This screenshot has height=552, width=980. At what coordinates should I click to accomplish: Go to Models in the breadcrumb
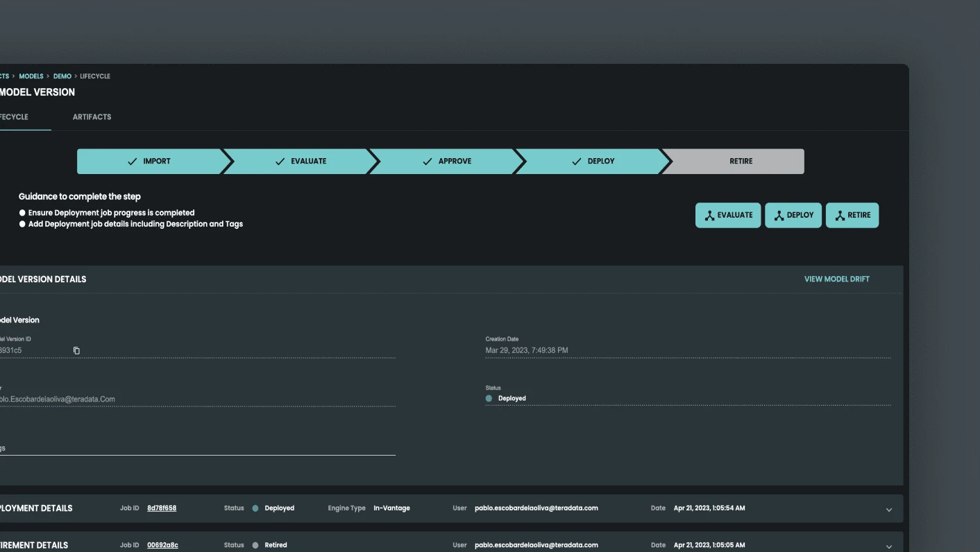pyautogui.click(x=31, y=76)
